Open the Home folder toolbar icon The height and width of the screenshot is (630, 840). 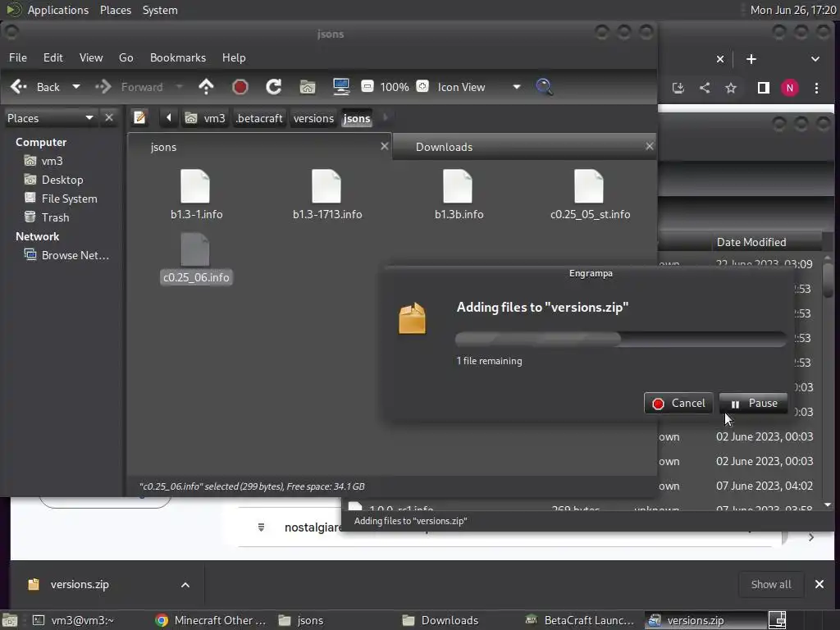pyautogui.click(x=308, y=87)
